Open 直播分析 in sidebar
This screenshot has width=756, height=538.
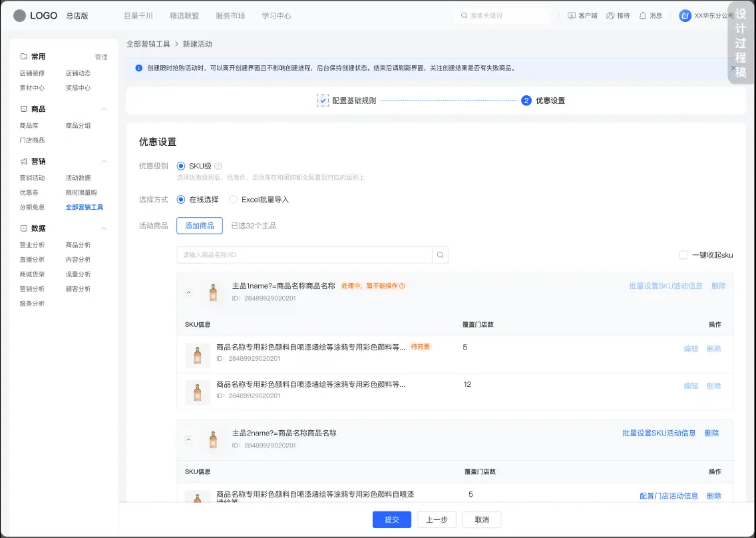(33, 260)
